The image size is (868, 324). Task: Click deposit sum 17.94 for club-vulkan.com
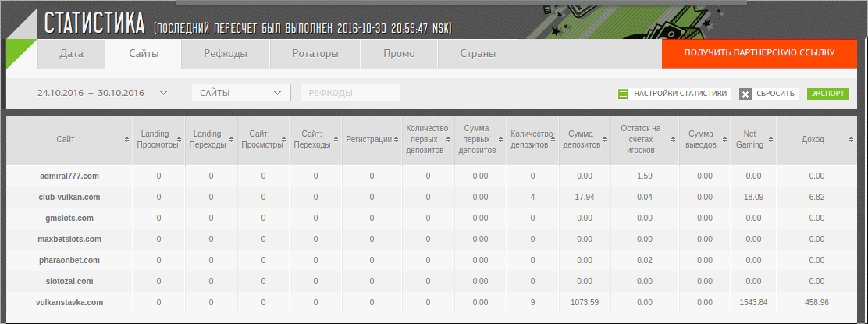click(585, 197)
